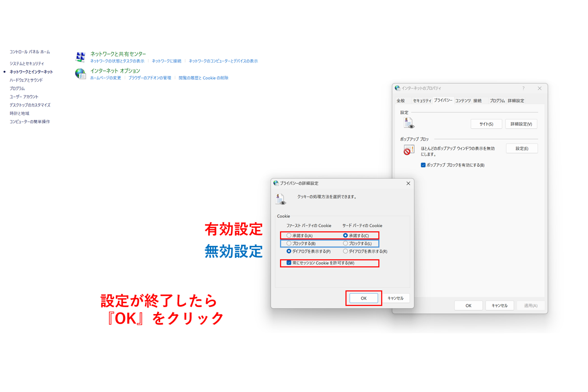Click キャンセル in インターネットのプロパティ window
Screen dimensions: 588x392
(500, 305)
